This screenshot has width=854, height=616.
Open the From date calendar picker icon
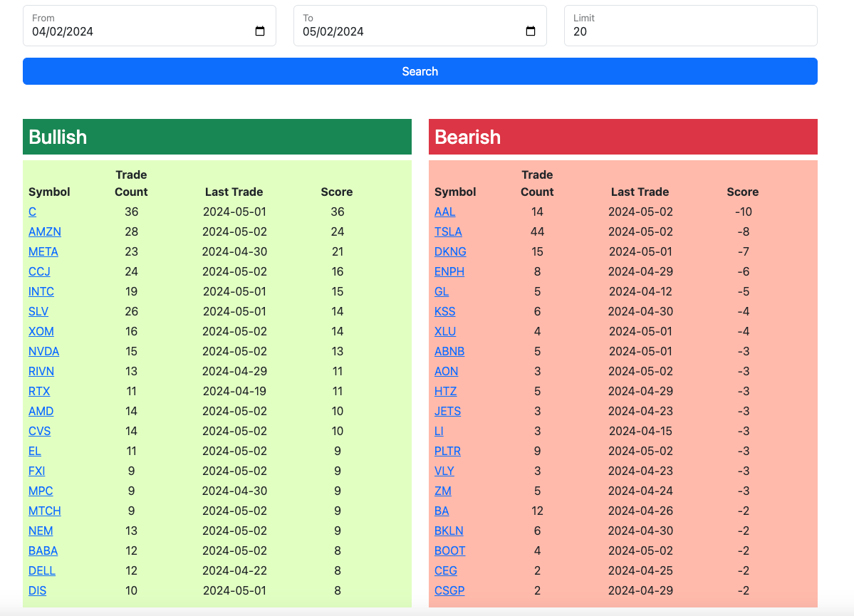click(260, 31)
